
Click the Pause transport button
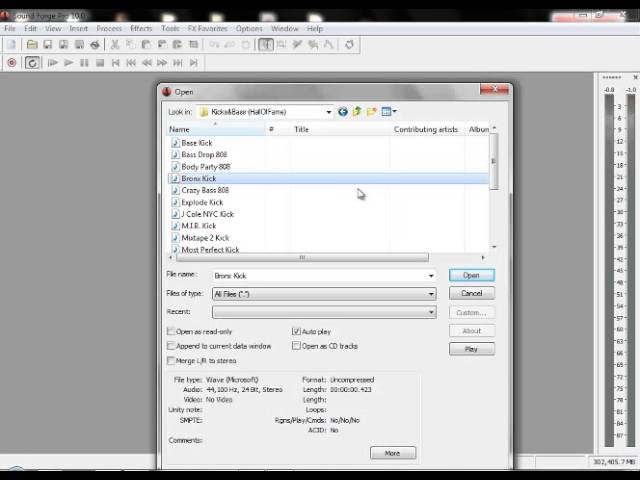pos(84,63)
